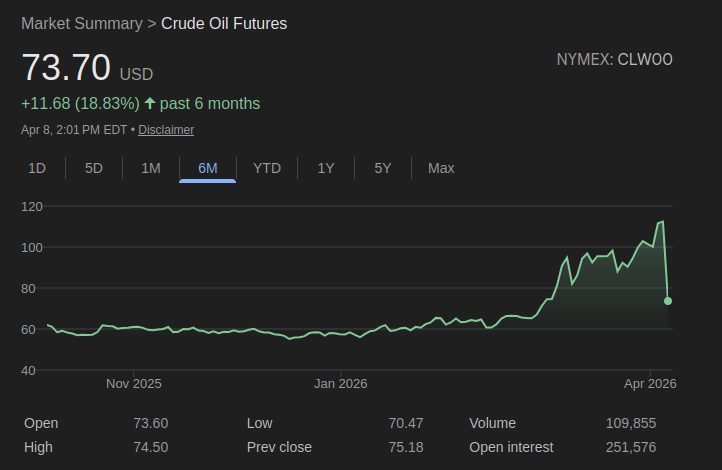Click the 80 y-axis label
The image size is (722, 470).
click(x=28, y=289)
